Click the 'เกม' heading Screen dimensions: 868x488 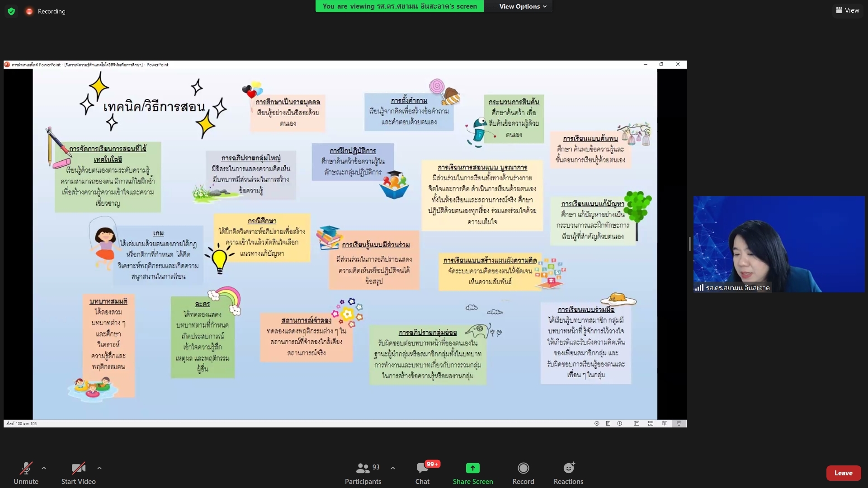coord(158,233)
